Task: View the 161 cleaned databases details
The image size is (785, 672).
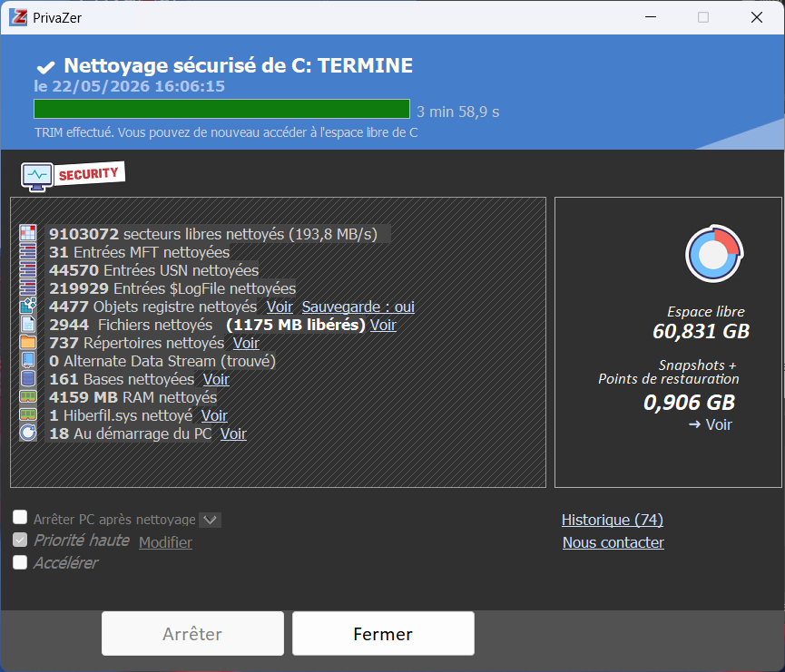Action: click(216, 379)
